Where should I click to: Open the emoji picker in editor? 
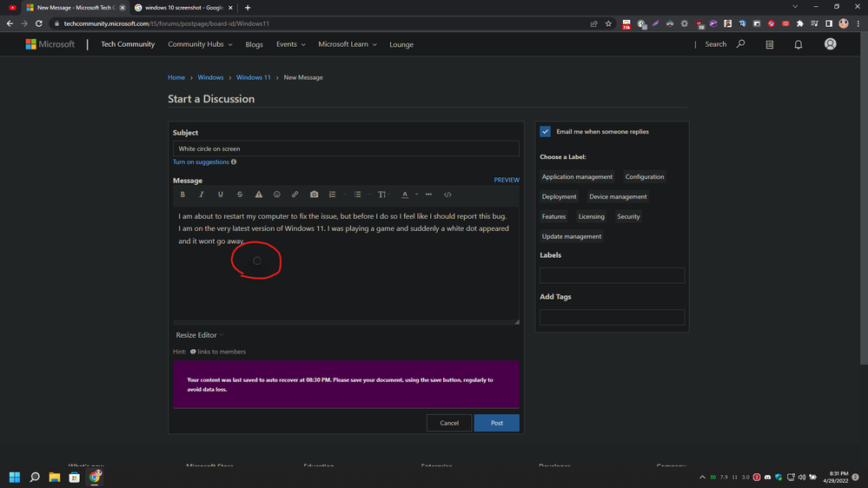[277, 195]
